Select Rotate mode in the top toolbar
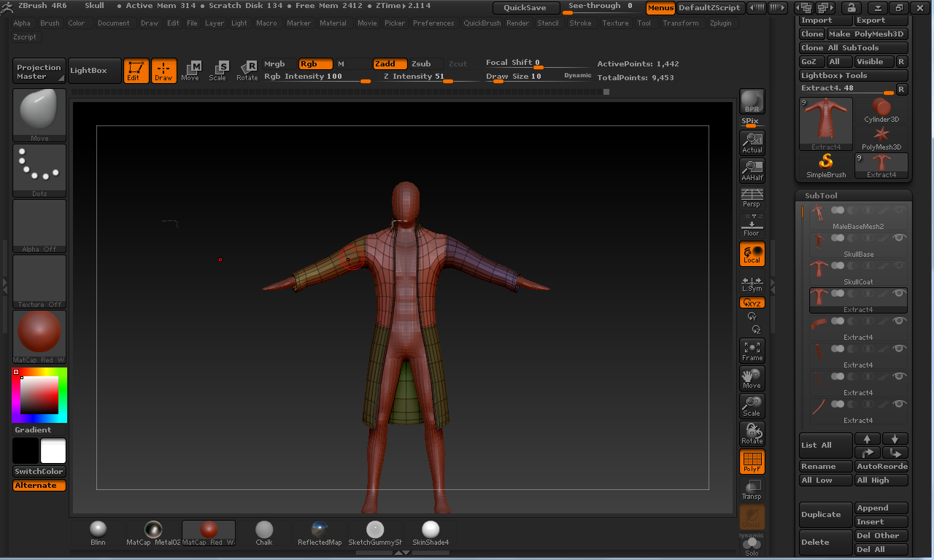The width and height of the screenshot is (934, 560). tap(247, 71)
